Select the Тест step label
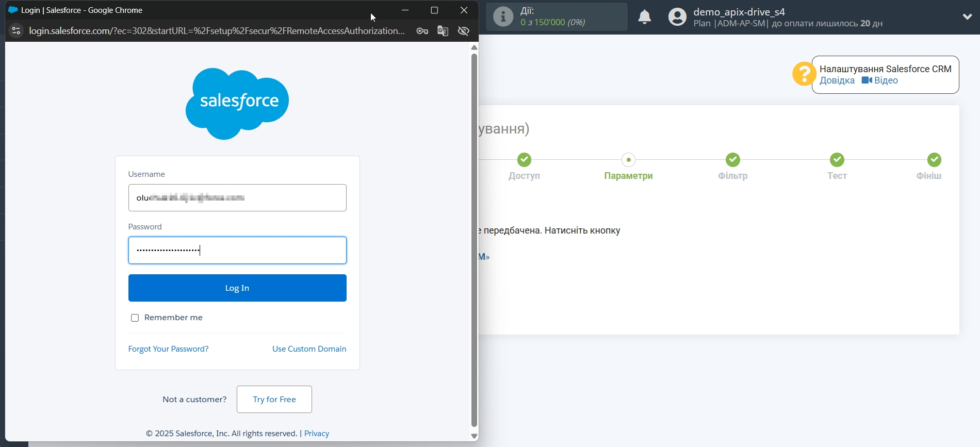The width and height of the screenshot is (980, 447). click(x=837, y=176)
